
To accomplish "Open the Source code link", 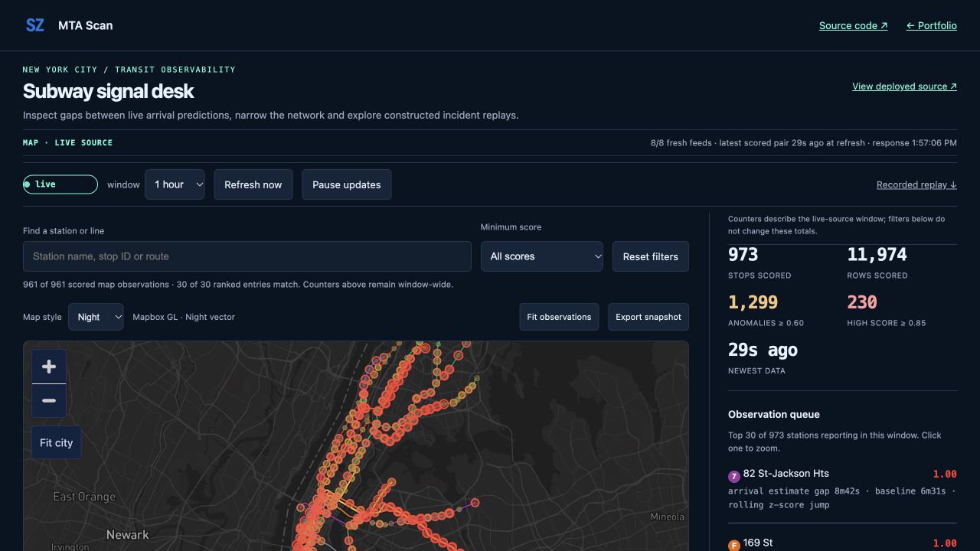I will pyautogui.click(x=854, y=25).
